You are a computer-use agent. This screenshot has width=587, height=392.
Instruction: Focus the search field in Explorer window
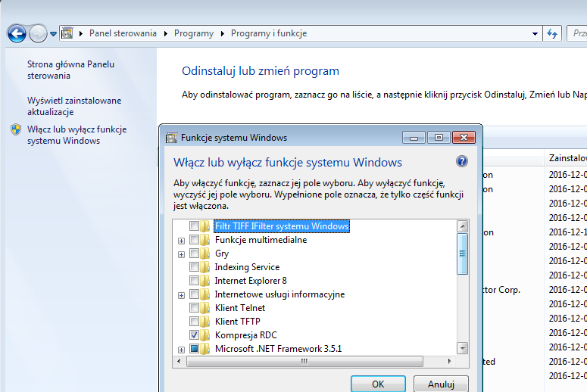click(576, 33)
